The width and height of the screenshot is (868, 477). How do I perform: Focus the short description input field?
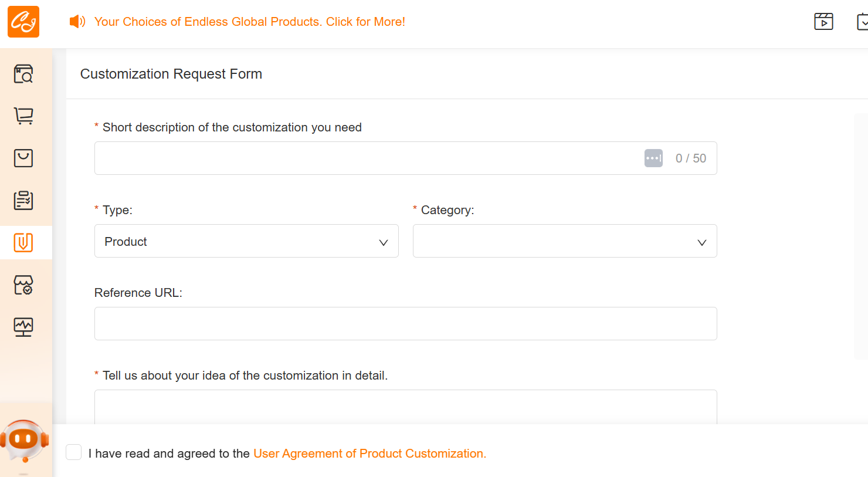[x=364, y=158]
